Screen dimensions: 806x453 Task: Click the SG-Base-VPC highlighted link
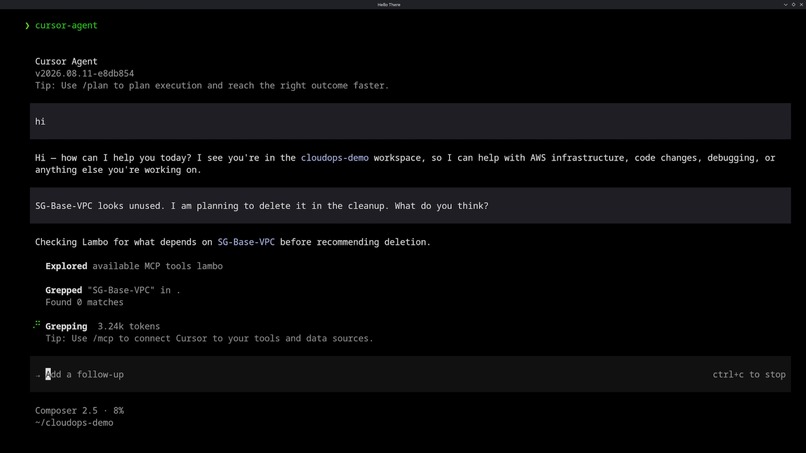click(x=246, y=242)
